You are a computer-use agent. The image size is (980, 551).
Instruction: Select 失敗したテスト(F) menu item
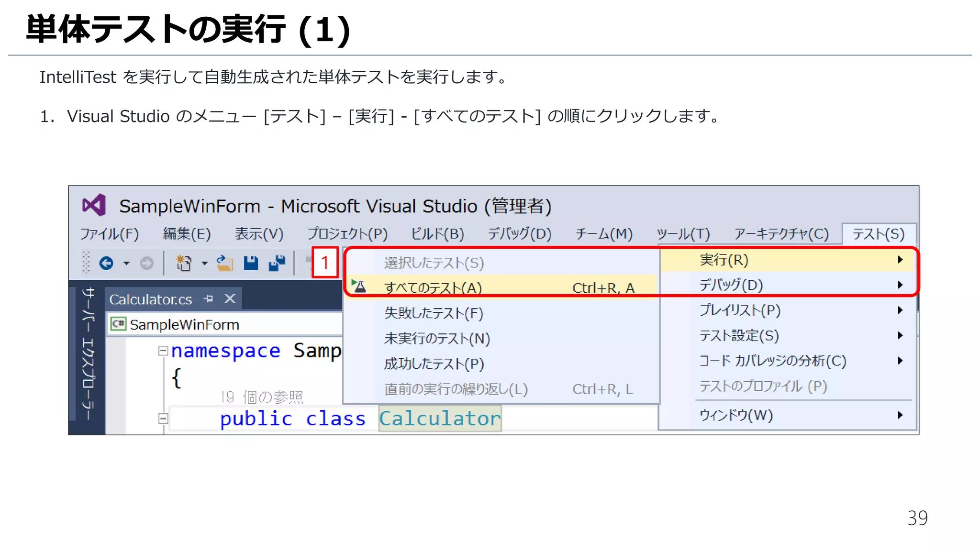(x=501, y=313)
